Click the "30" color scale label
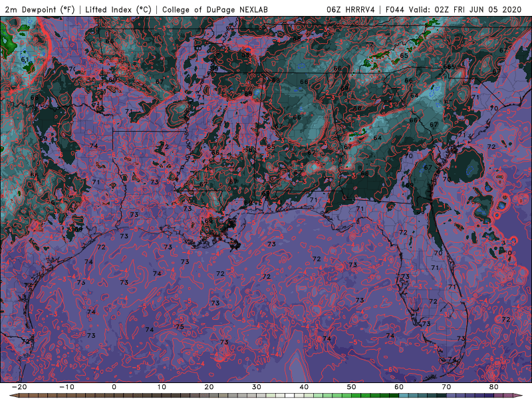Viewport: 532px width, 399px height. pyautogui.click(x=257, y=387)
